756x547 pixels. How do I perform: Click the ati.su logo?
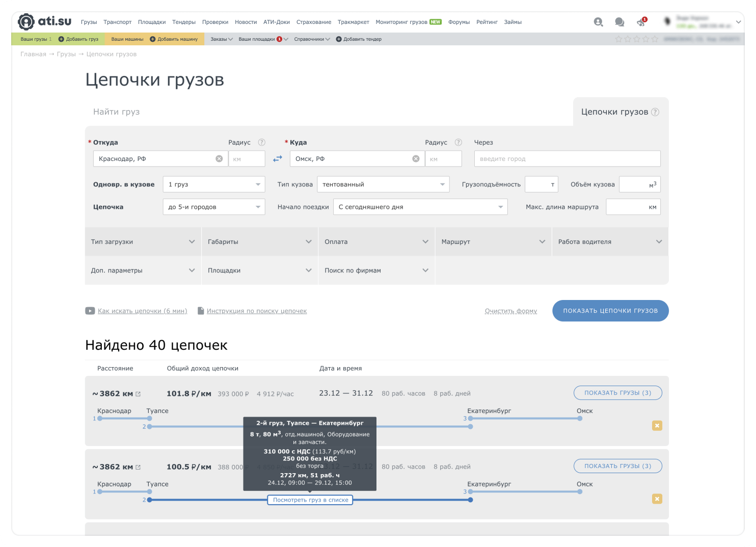[x=44, y=21]
